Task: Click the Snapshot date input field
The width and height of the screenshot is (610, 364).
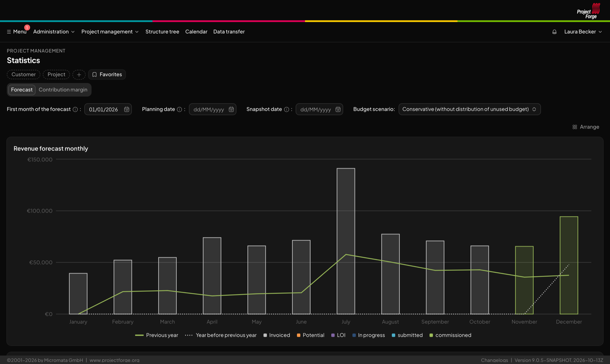Action: tap(319, 109)
